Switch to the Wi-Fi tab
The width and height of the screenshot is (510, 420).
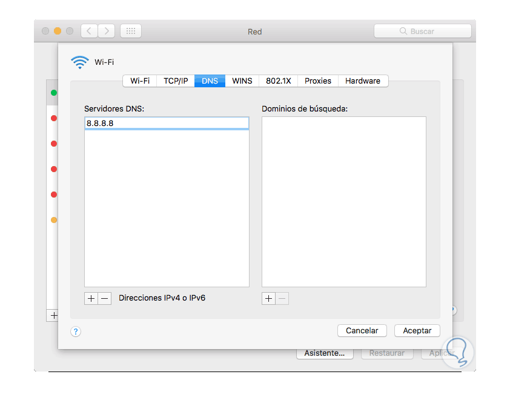click(140, 81)
